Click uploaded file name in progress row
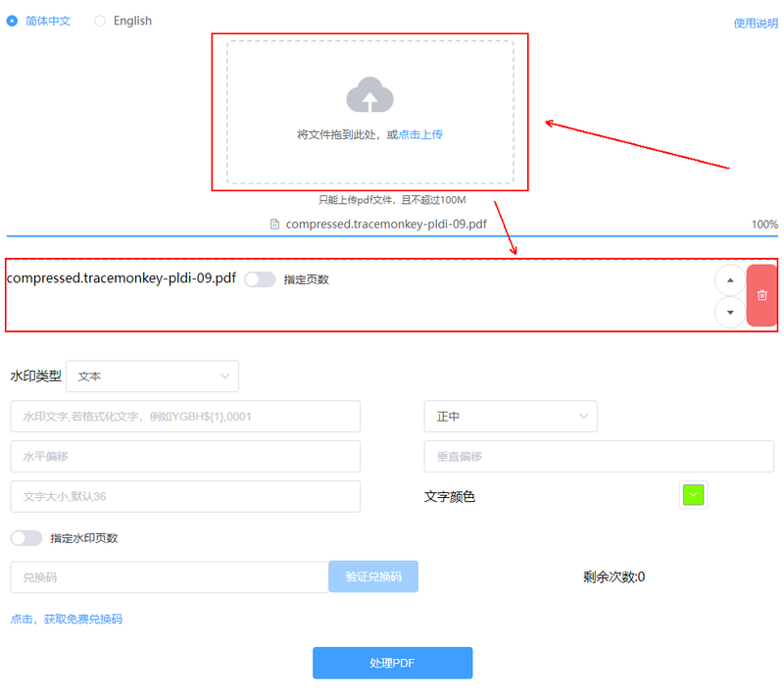Image resolution: width=784 pixels, height=699 pixels. click(386, 225)
